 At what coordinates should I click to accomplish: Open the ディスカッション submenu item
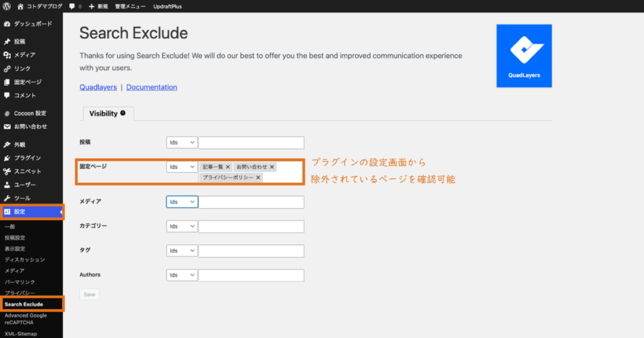pos(25,260)
